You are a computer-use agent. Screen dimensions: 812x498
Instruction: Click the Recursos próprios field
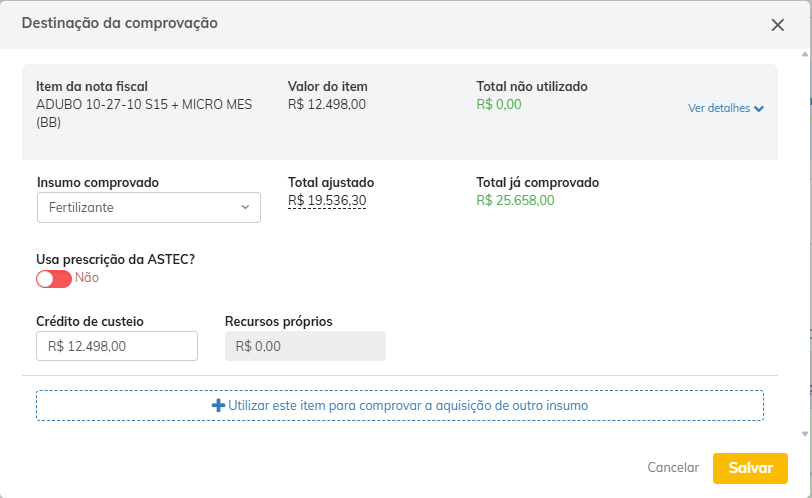tap(305, 346)
